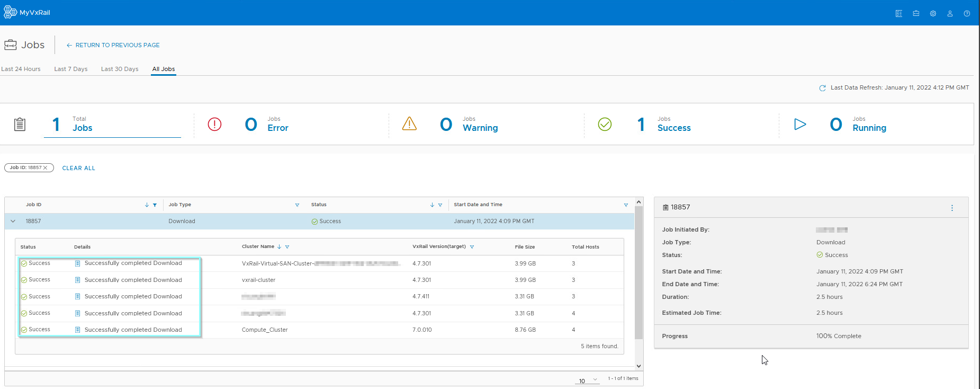Filter the Job Type column
This screenshot has height=389, width=980.
297,205
